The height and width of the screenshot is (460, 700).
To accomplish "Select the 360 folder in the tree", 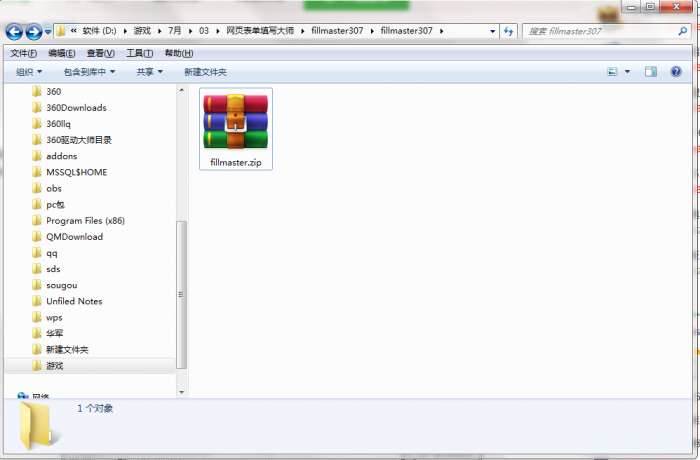I will [53, 92].
